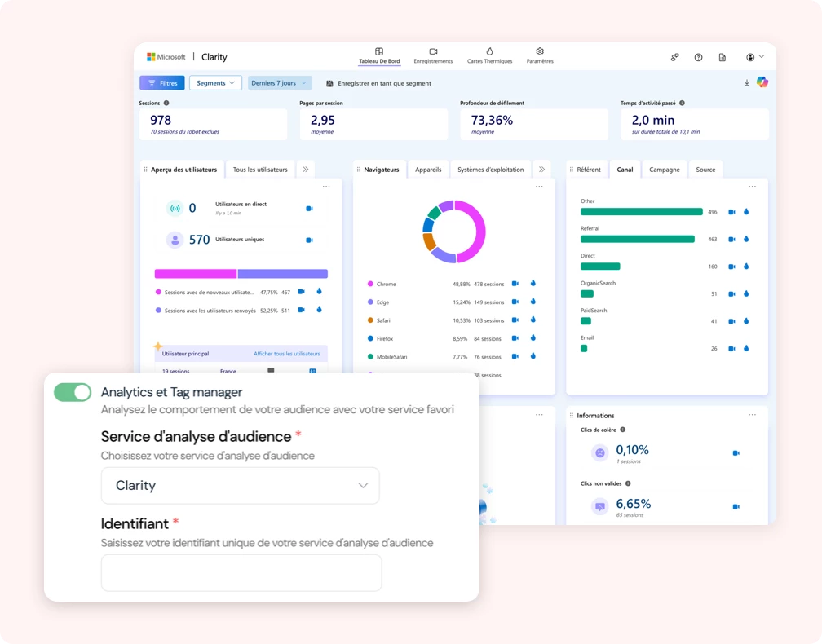Image resolution: width=822 pixels, height=644 pixels.
Task: Open recordings for rage clicks
Action: pyautogui.click(x=736, y=452)
